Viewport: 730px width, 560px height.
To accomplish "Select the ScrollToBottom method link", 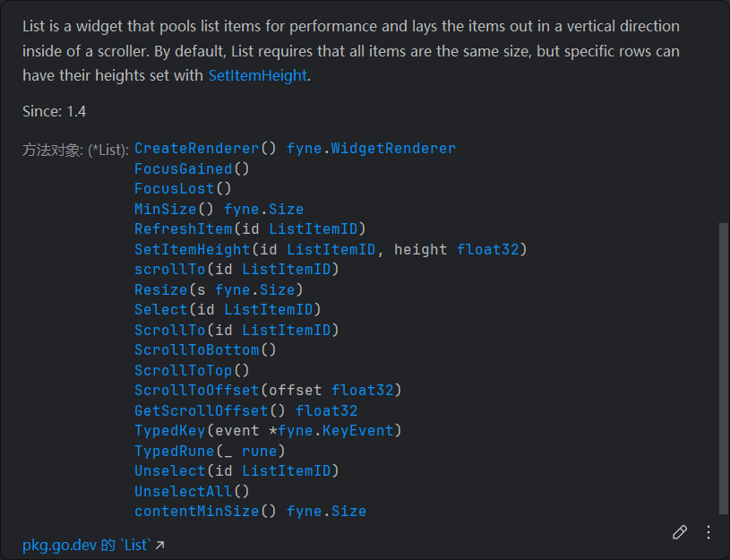I will point(196,349).
